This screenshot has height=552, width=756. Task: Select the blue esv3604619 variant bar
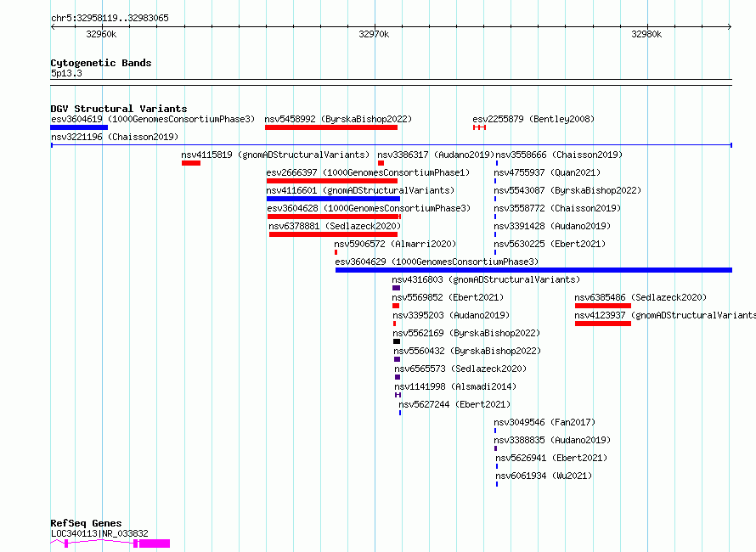tap(79, 127)
